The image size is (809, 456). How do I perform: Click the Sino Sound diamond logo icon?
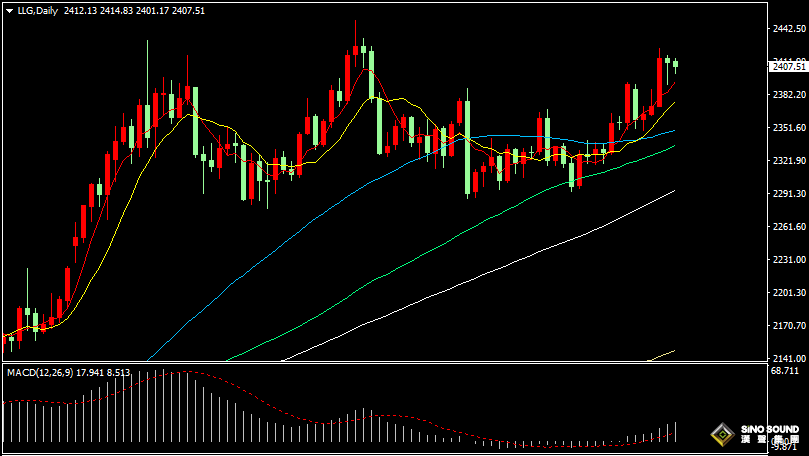pos(720,435)
